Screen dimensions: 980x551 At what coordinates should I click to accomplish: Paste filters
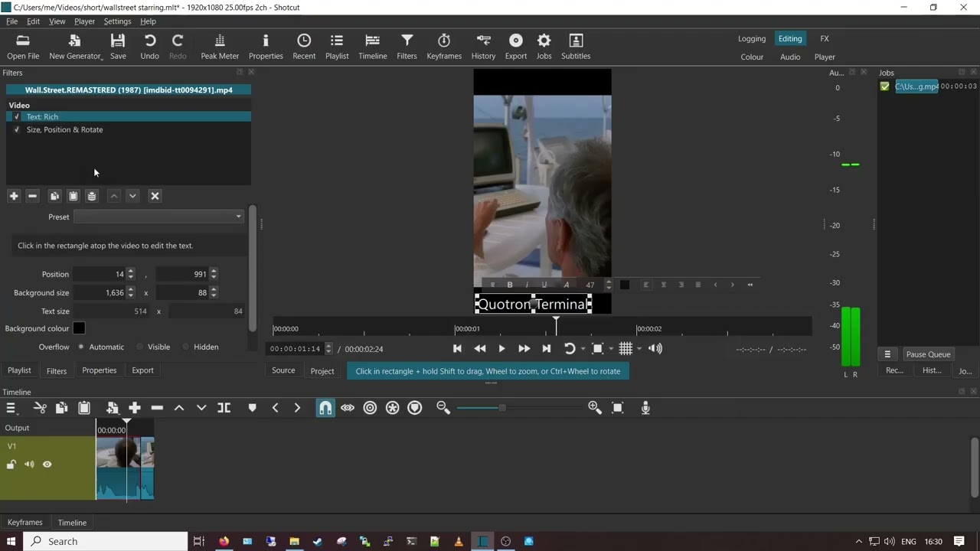pyautogui.click(x=73, y=196)
